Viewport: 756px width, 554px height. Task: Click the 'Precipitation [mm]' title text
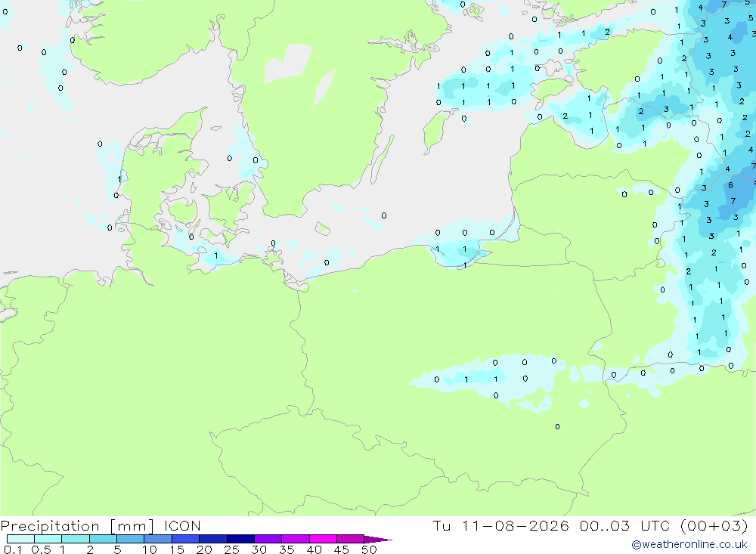[77, 526]
